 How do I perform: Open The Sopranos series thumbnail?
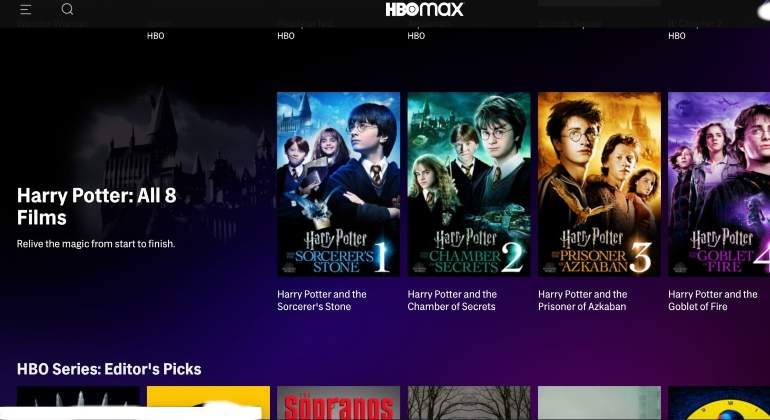click(338, 403)
